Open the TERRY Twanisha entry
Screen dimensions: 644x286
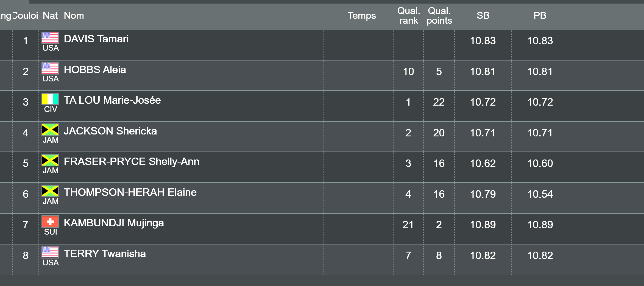[x=105, y=254]
